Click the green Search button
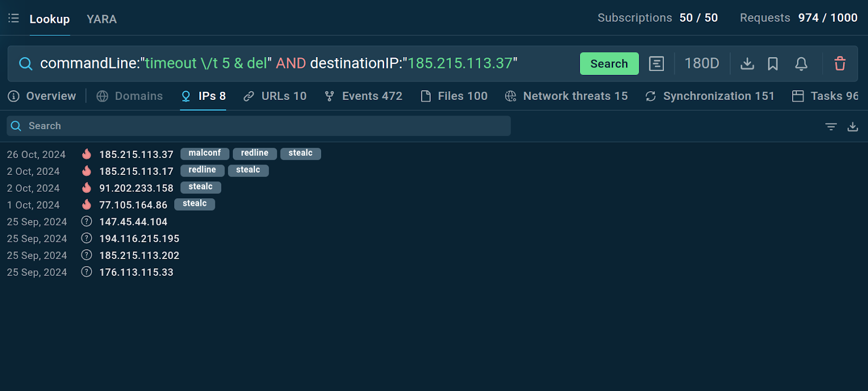 [x=609, y=64]
